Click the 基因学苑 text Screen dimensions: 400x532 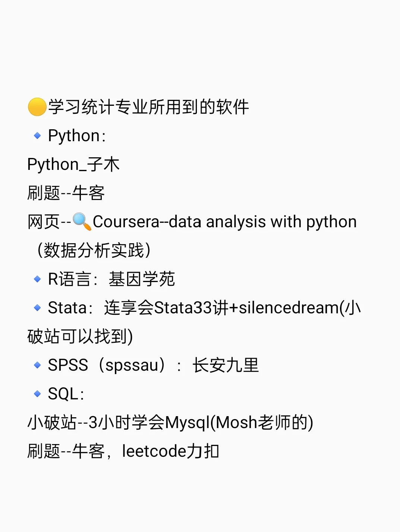pyautogui.click(x=142, y=279)
